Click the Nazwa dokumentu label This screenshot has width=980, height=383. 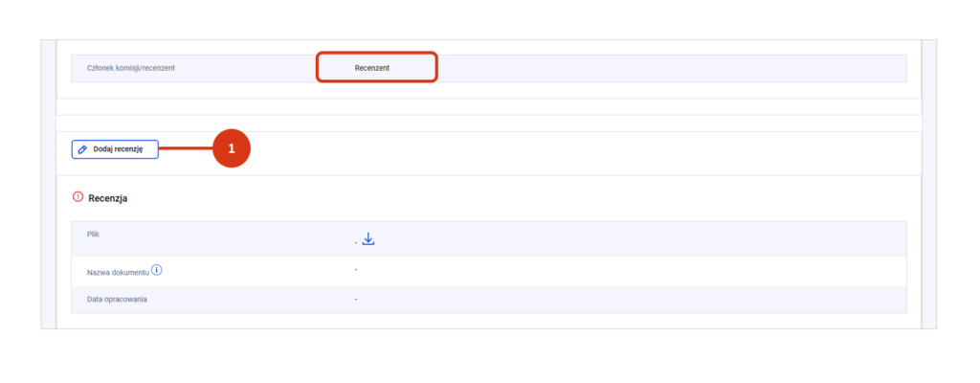[x=118, y=271]
